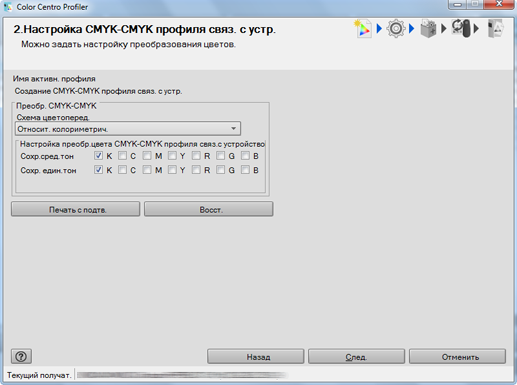Click the Текущий получат. status bar entry
This screenshot has height=385, width=517.
point(39,375)
